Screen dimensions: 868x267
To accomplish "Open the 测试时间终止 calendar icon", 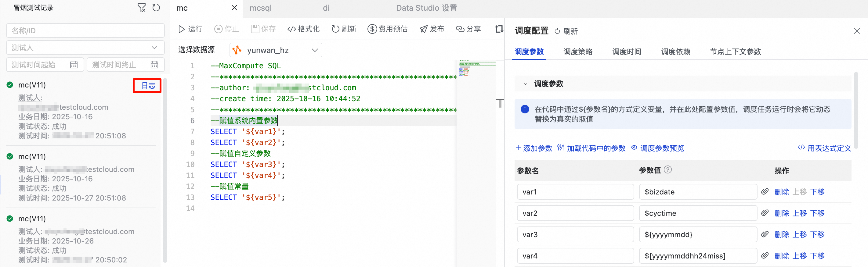I will click(x=154, y=65).
